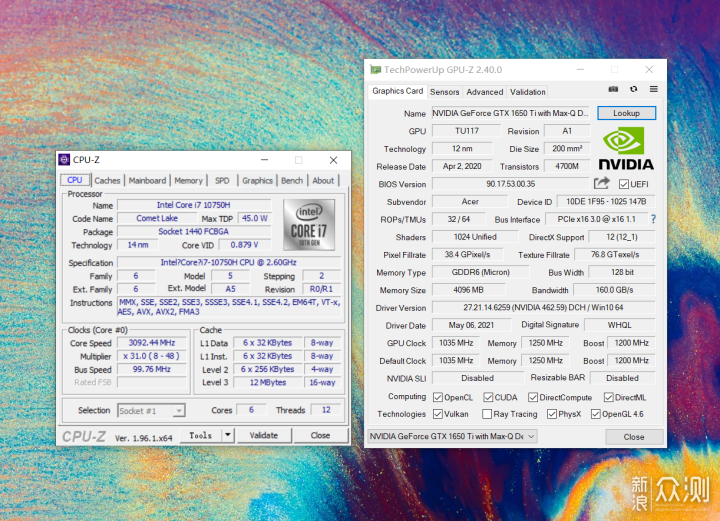This screenshot has height=521, width=720.
Task: Click the Comet Lake code name value
Action: click(157, 218)
